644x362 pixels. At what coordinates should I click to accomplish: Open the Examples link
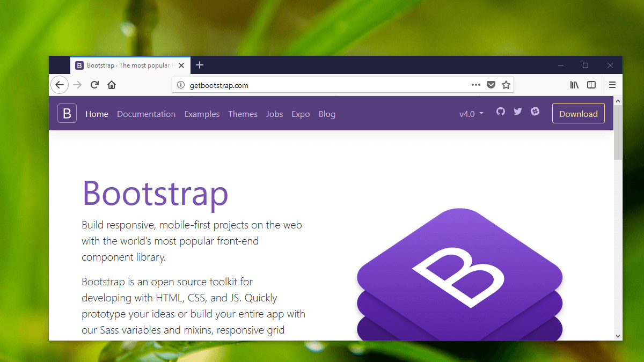pyautogui.click(x=202, y=114)
